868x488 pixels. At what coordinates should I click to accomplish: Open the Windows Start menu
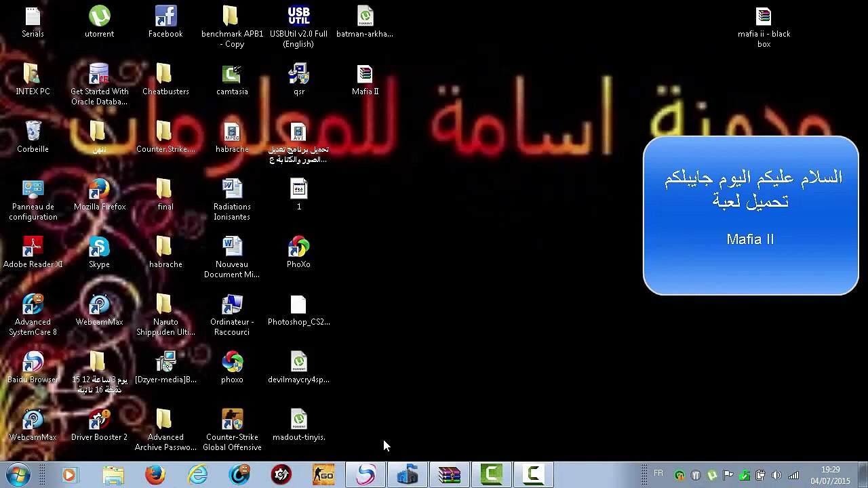point(18,474)
